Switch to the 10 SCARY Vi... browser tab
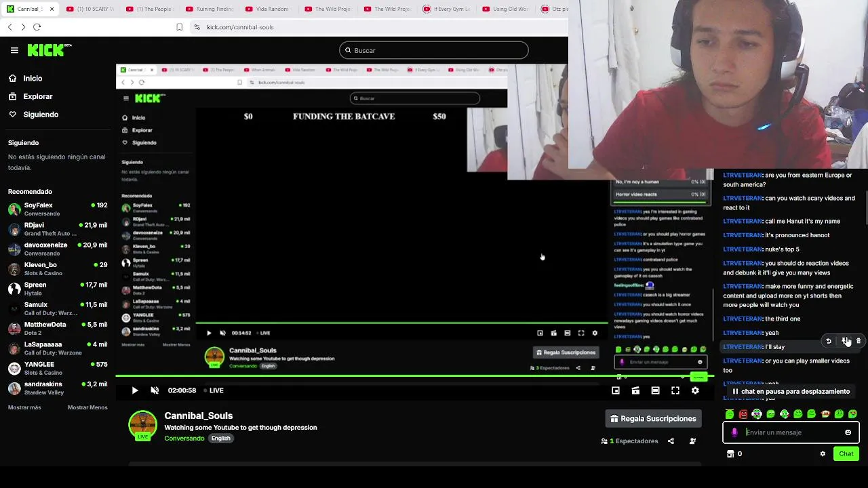 click(x=90, y=9)
